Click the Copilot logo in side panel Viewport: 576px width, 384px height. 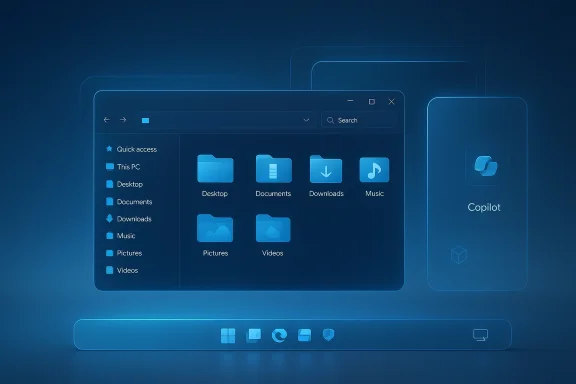tap(486, 166)
